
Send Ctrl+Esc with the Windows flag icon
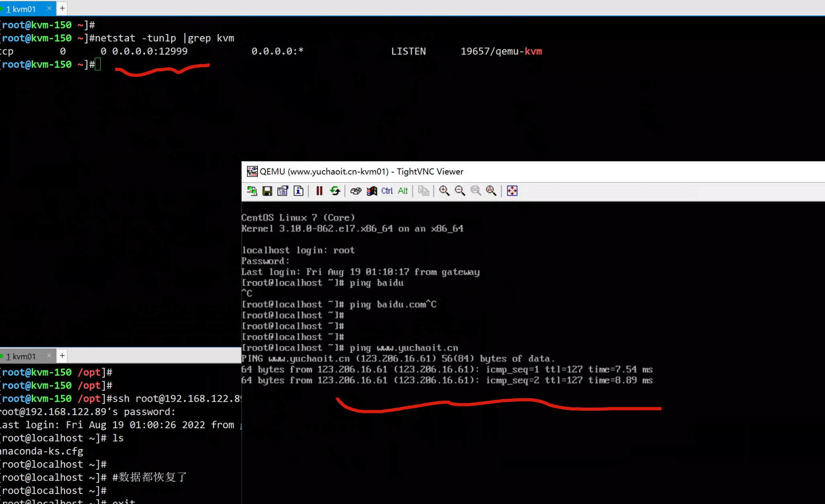372,191
